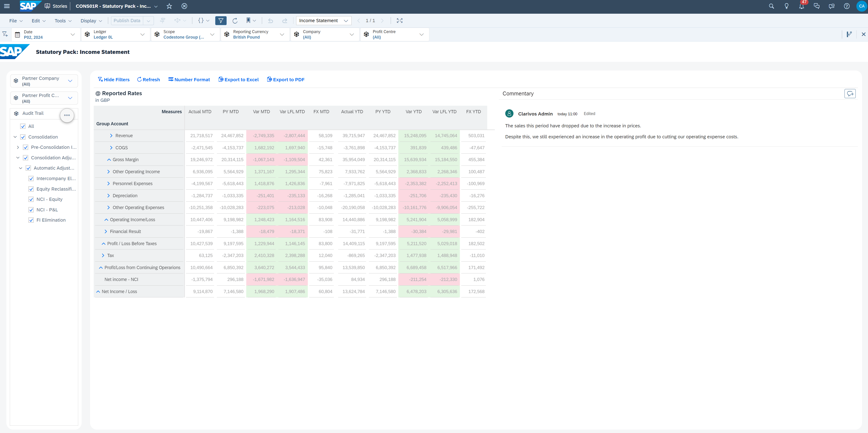Enter fullscreen mode via expand icon

pyautogui.click(x=400, y=21)
